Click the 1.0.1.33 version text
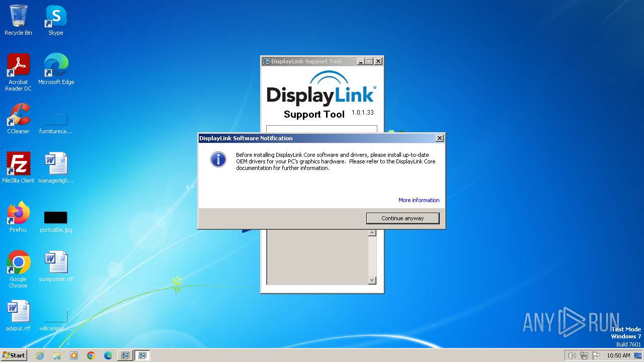This screenshot has height=362, width=644. (x=362, y=113)
